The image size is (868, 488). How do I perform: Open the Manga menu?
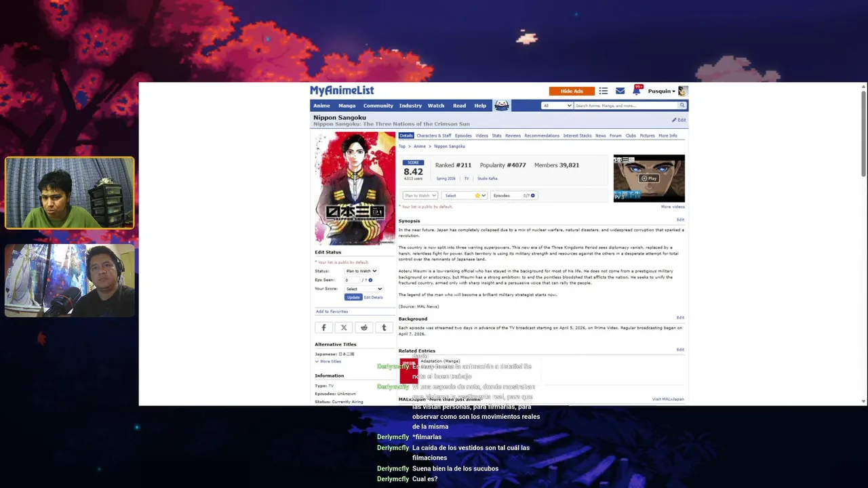tap(347, 105)
